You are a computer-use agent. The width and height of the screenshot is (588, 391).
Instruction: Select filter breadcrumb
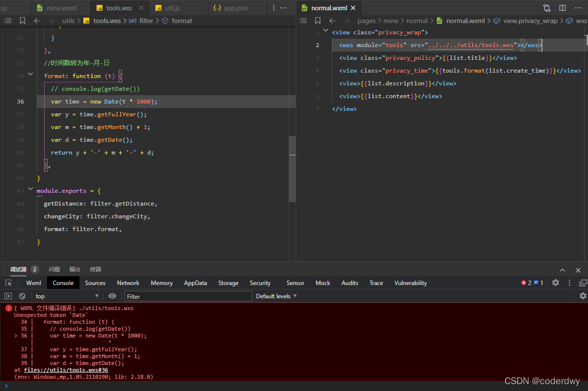146,21
